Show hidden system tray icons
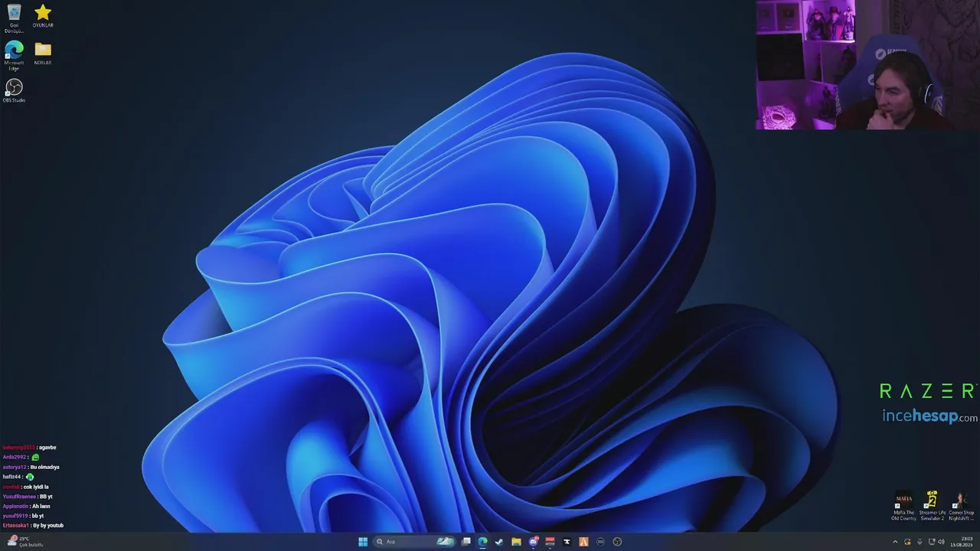This screenshot has height=551, width=980. pyautogui.click(x=894, y=542)
